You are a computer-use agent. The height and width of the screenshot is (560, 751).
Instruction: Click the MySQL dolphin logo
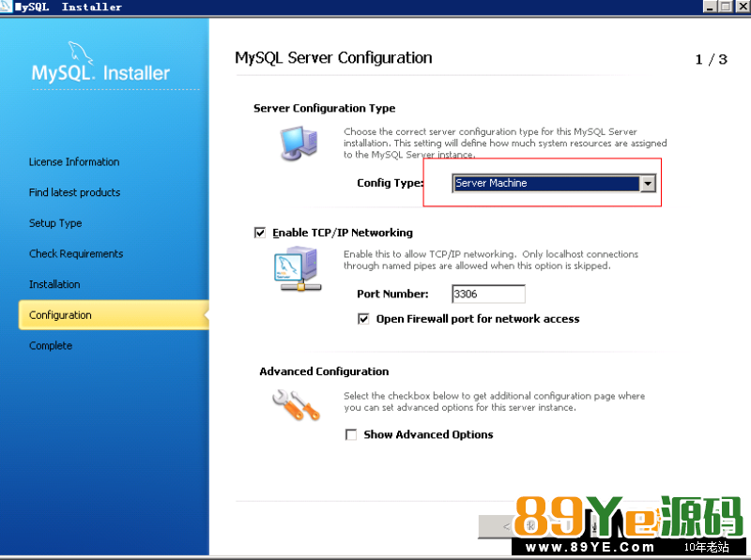81,53
